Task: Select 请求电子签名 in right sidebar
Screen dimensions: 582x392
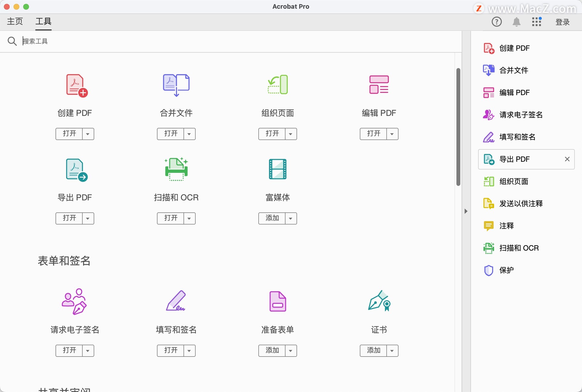Action: (x=526, y=115)
